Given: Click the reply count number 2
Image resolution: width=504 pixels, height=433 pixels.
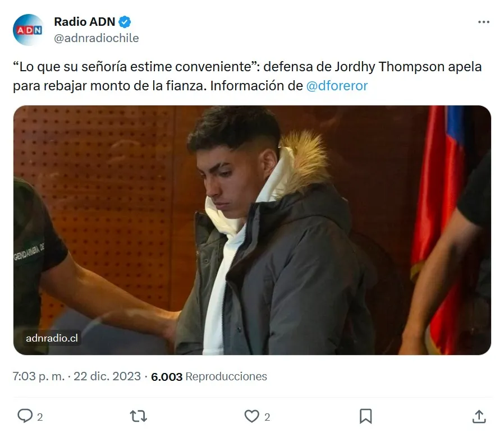Looking at the screenshot, I should coord(40,417).
